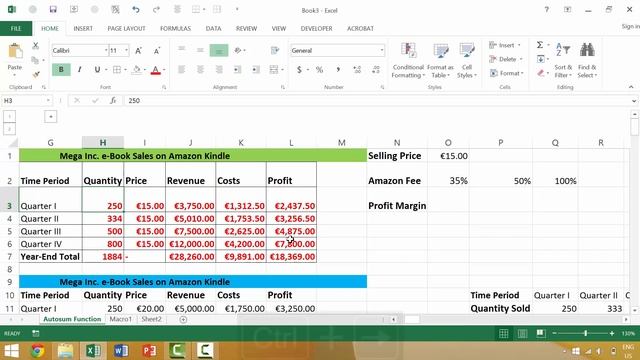
Task: Expand outline with plus button
Action: pyautogui.click(x=51, y=117)
